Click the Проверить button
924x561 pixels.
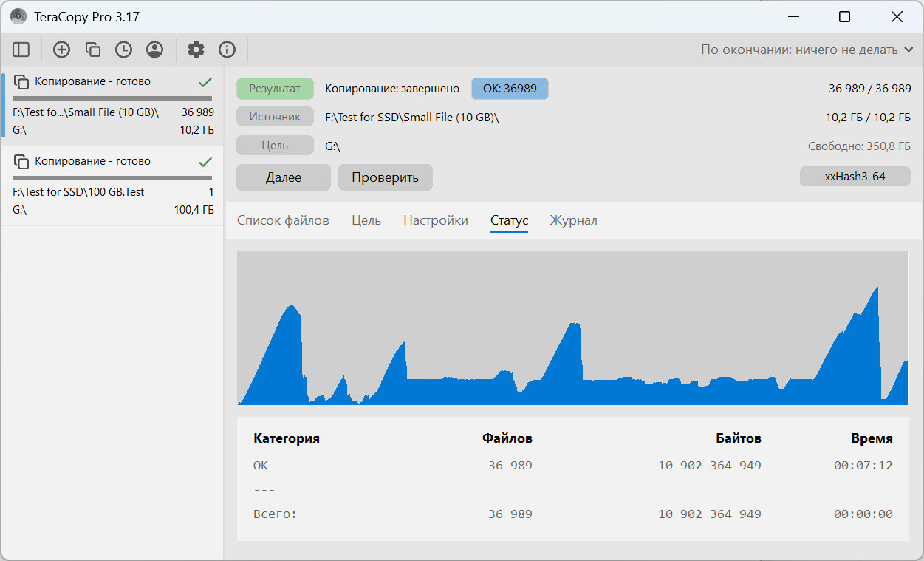[x=385, y=177]
